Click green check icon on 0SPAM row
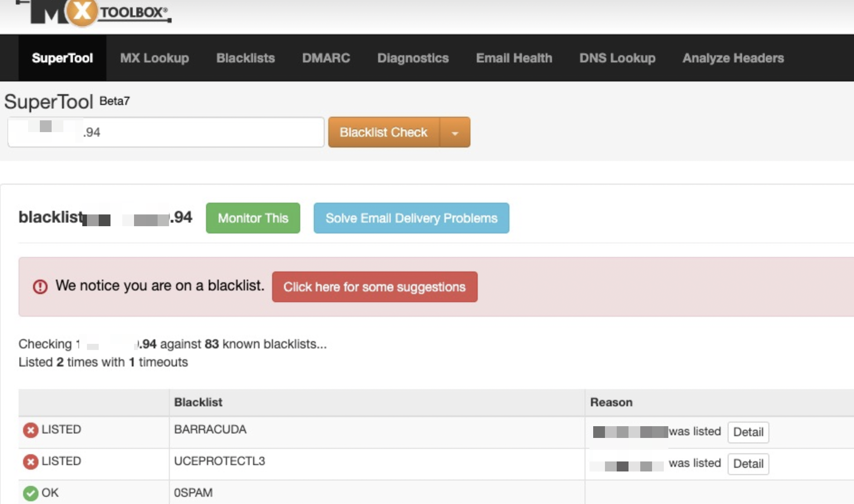Viewport: 854px width, 504px height. coord(30,493)
